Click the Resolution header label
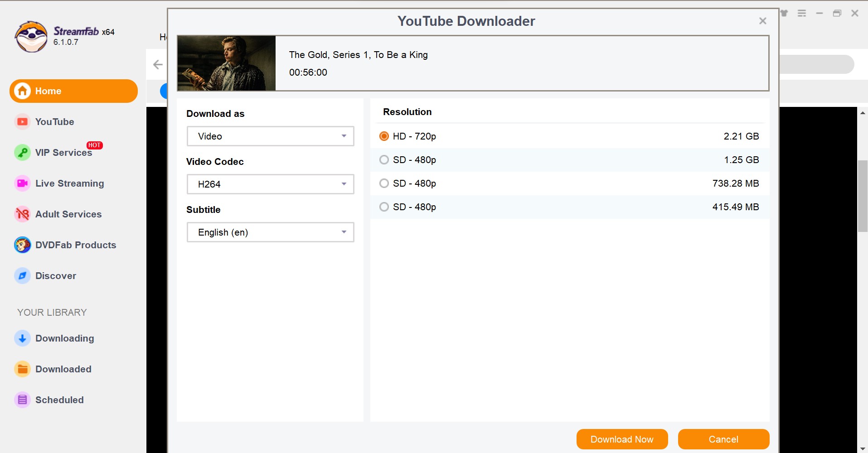Viewport: 868px width, 453px height. 407,112
